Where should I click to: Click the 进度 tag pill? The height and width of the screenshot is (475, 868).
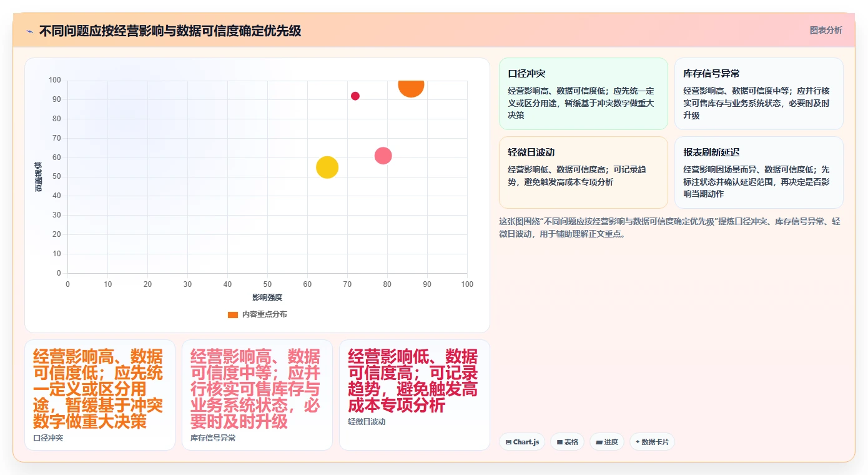(606, 442)
